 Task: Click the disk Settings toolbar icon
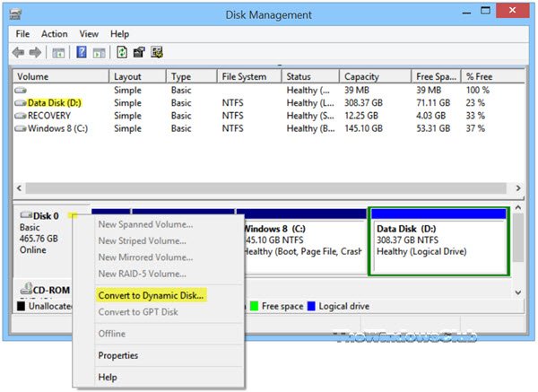point(156,53)
